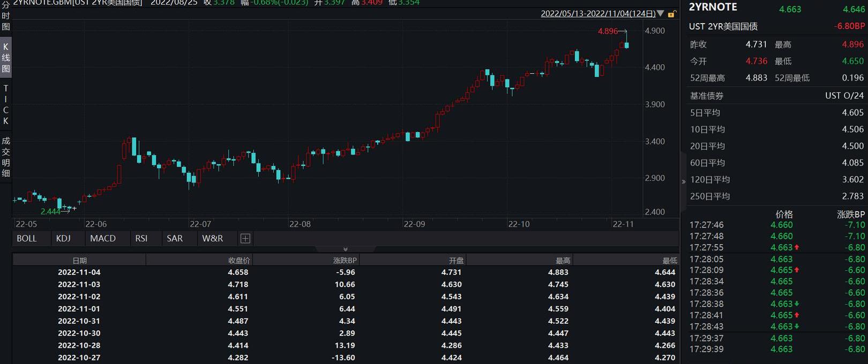This screenshot has height=364, width=868.
Task: Click the plus icon to add an indicator
Action: click(x=245, y=239)
